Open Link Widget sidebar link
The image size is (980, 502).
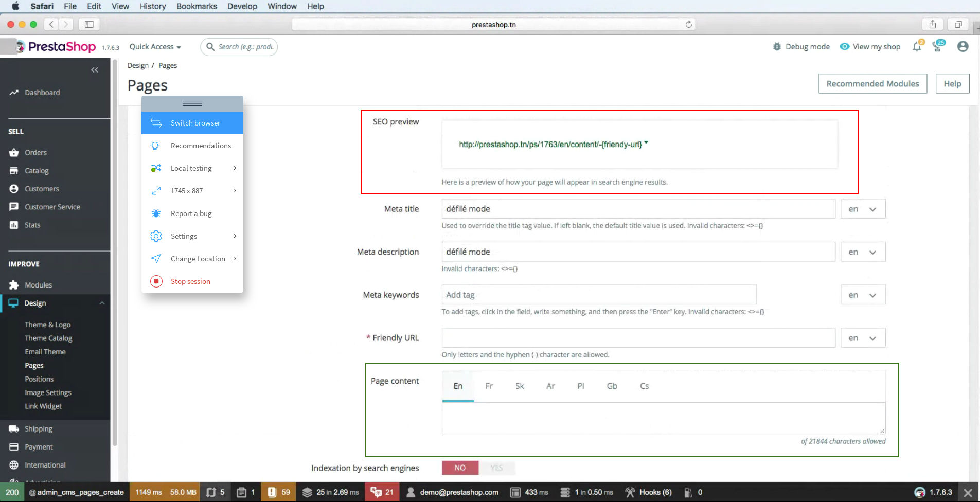(x=43, y=406)
